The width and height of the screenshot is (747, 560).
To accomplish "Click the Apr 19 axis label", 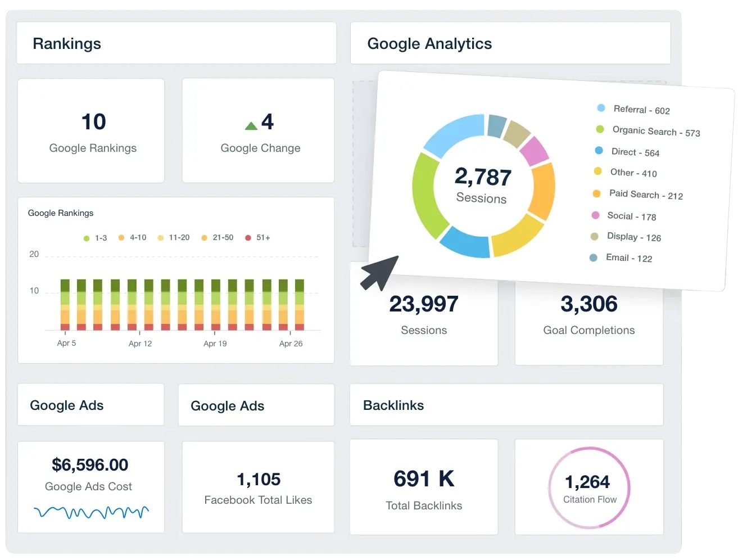I will (x=215, y=344).
